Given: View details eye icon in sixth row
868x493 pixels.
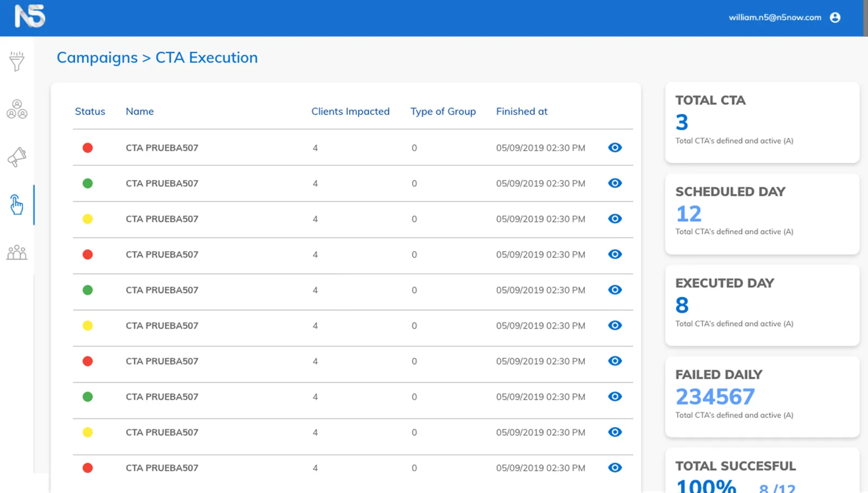Looking at the screenshot, I should click(615, 325).
